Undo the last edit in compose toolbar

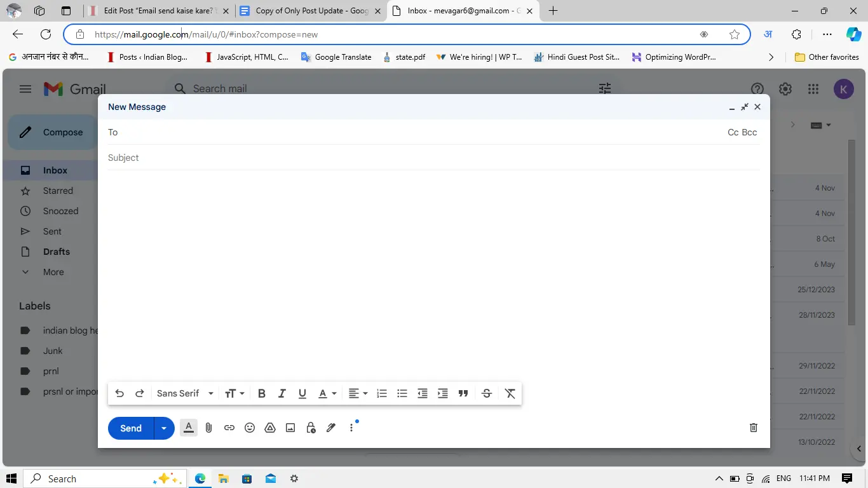119,393
